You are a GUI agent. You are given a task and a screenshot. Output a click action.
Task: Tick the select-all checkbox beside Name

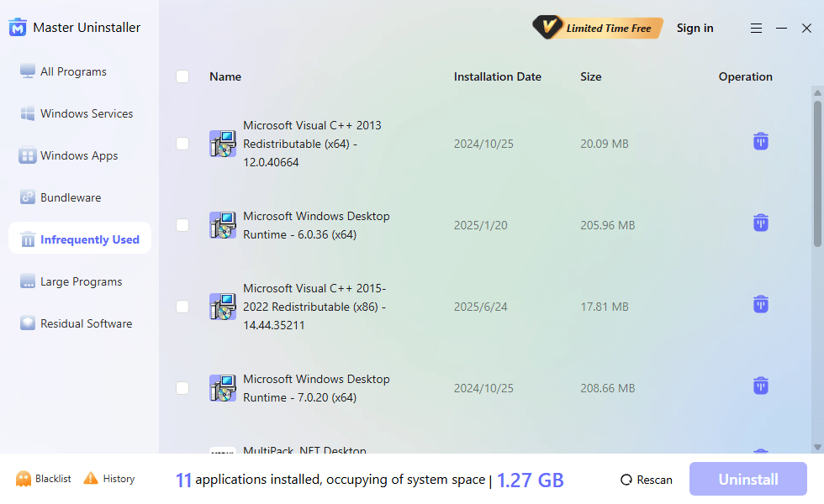(182, 76)
